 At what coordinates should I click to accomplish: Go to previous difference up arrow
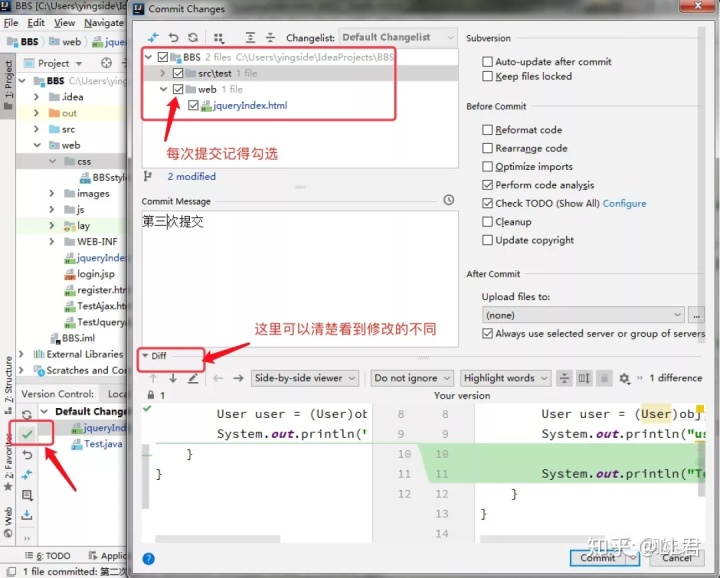153,378
